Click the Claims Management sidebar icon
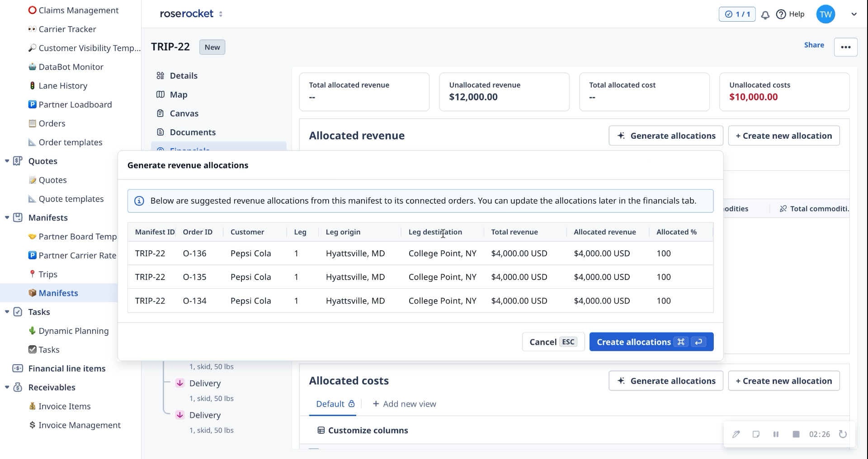This screenshot has height=459, width=868. pyautogui.click(x=32, y=10)
